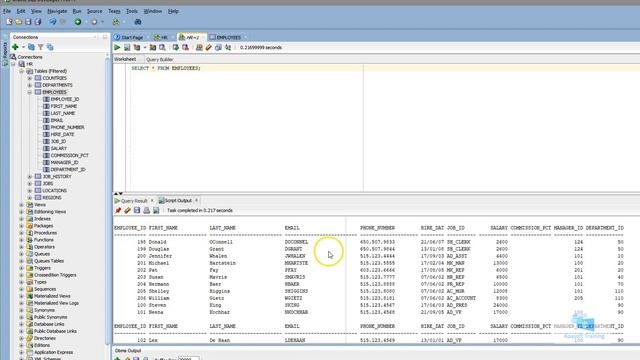
Task: Open the Explain Plan dropdown arrow
Action: [x=144, y=47]
